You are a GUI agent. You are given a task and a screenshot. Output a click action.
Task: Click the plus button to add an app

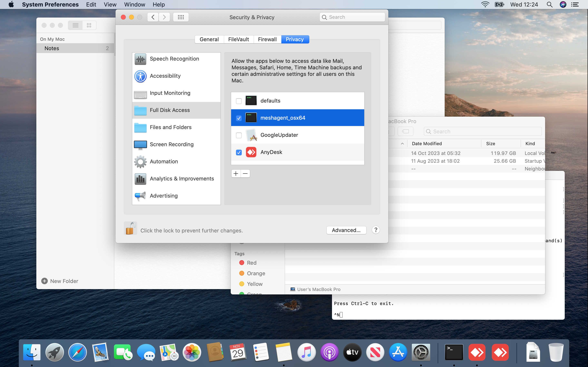(236, 174)
